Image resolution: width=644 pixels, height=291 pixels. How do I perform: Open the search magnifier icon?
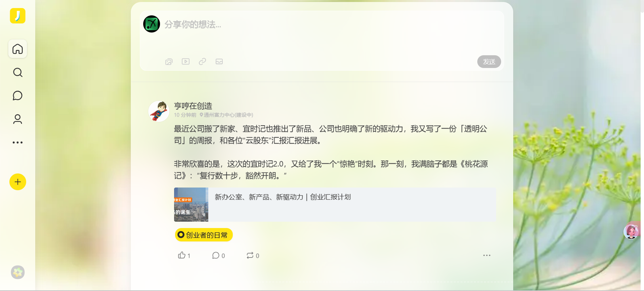pos(17,72)
